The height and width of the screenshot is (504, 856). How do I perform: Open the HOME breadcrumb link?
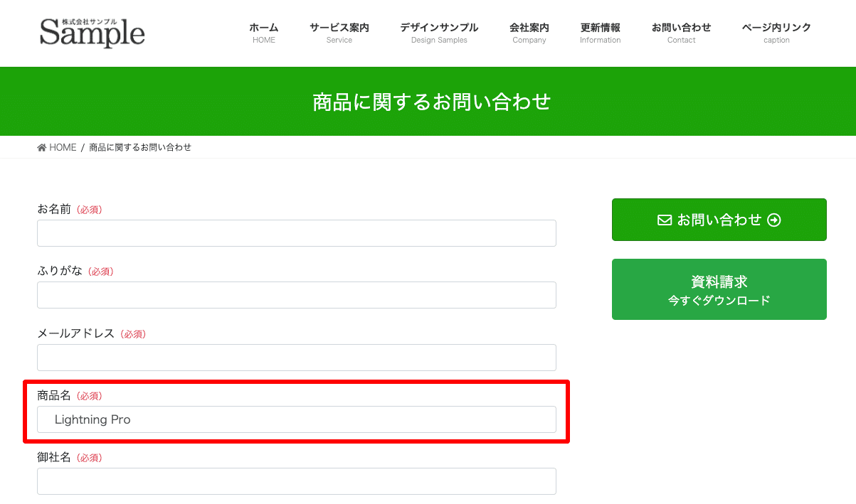[62, 147]
